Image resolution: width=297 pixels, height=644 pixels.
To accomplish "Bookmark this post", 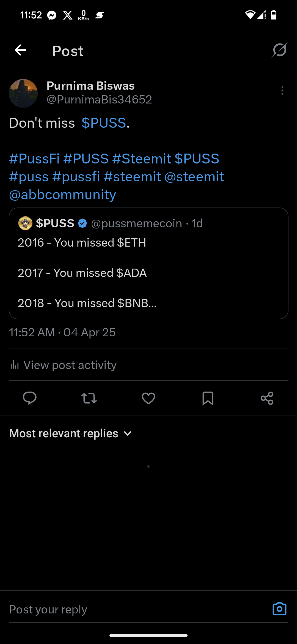I will pyautogui.click(x=208, y=398).
